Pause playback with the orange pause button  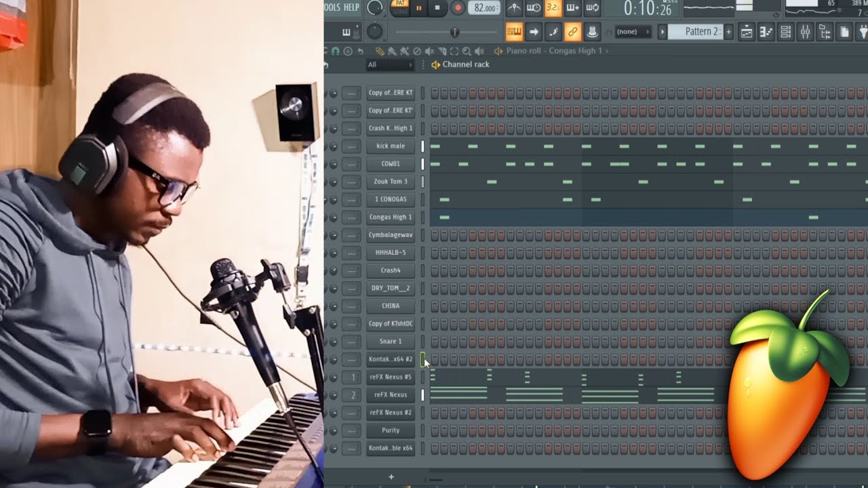418,8
